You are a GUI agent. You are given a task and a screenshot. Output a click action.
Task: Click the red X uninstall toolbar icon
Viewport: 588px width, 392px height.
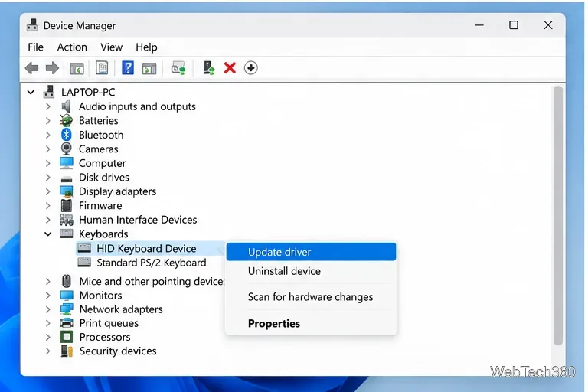(x=230, y=68)
